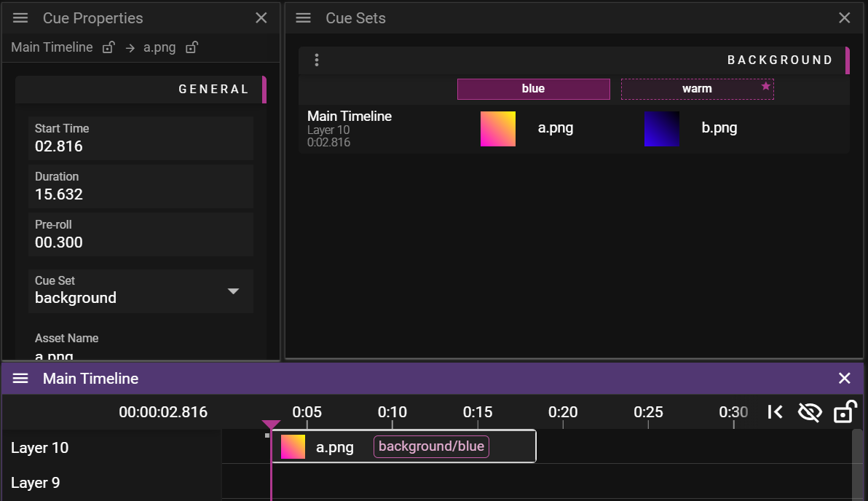Click the 0:20 mark on timeline ruler

pos(562,412)
